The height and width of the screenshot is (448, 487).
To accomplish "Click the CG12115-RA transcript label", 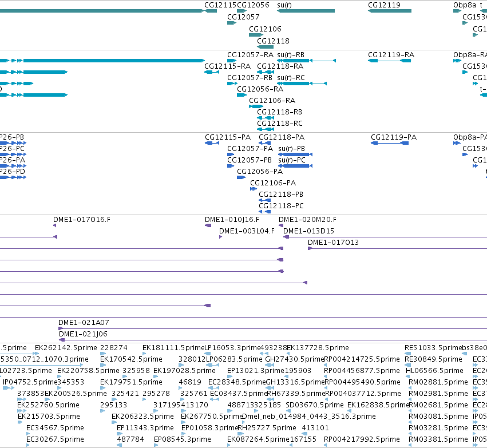I will (227, 66).
